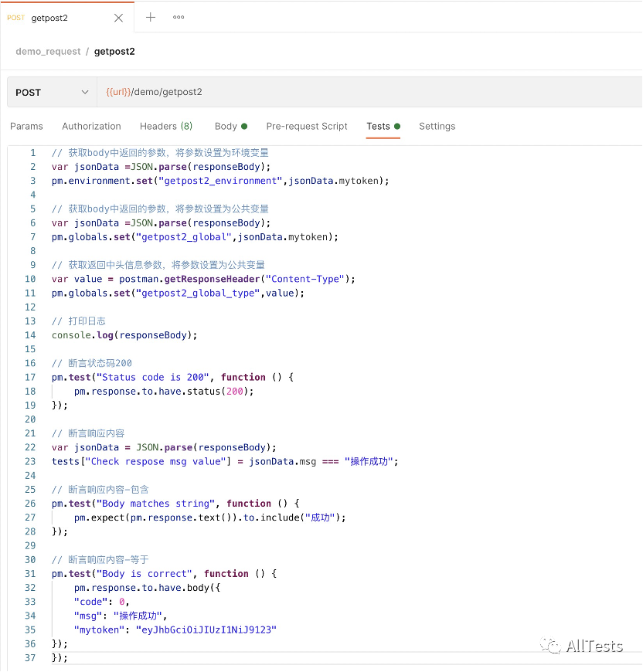Click the pm.response.to.have.body line
The height and width of the screenshot is (672, 643).
(x=147, y=588)
